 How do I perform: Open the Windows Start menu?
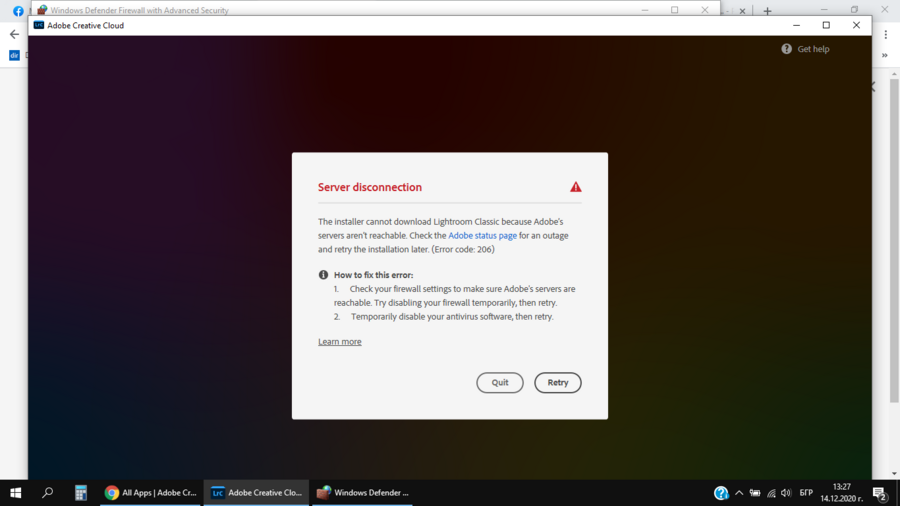coord(15,492)
